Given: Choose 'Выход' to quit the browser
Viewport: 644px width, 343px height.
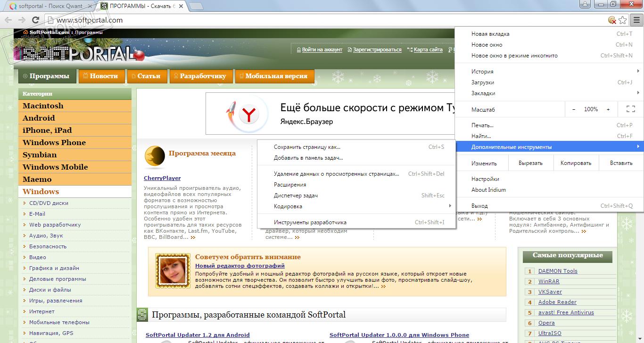Looking at the screenshot, I should click(x=549, y=206).
